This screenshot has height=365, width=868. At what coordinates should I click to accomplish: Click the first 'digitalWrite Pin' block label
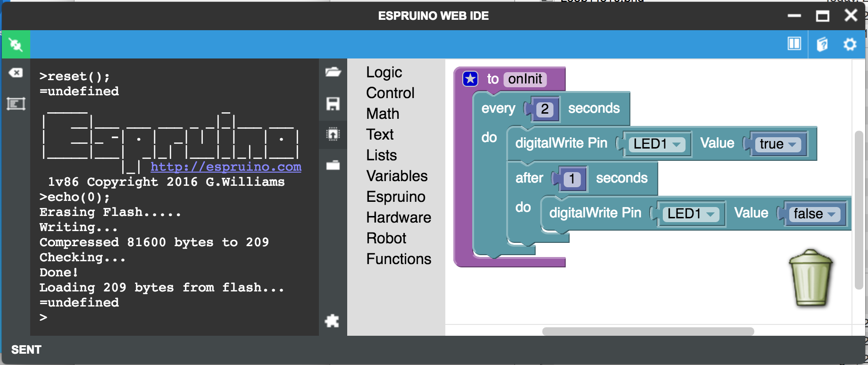click(x=561, y=143)
